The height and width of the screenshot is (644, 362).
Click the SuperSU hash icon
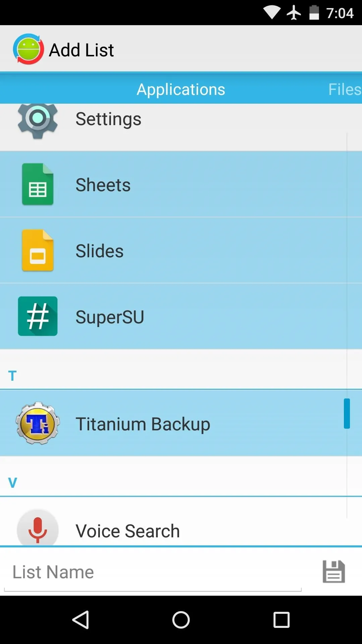tap(38, 316)
